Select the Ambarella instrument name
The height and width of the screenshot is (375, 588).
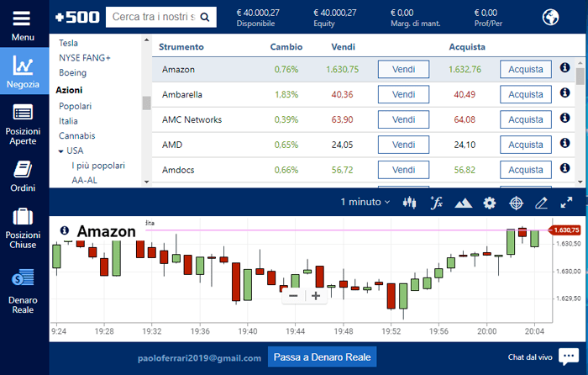182,95
